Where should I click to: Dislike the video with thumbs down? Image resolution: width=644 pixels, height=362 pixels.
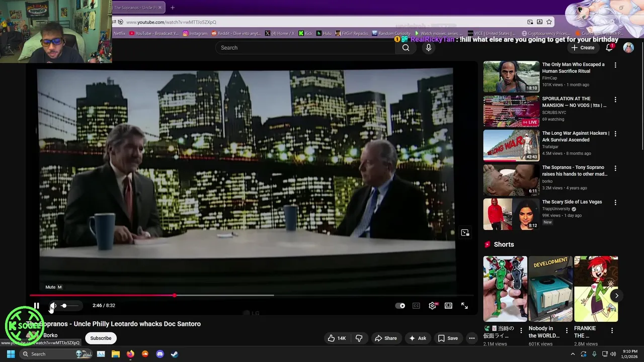359,338
